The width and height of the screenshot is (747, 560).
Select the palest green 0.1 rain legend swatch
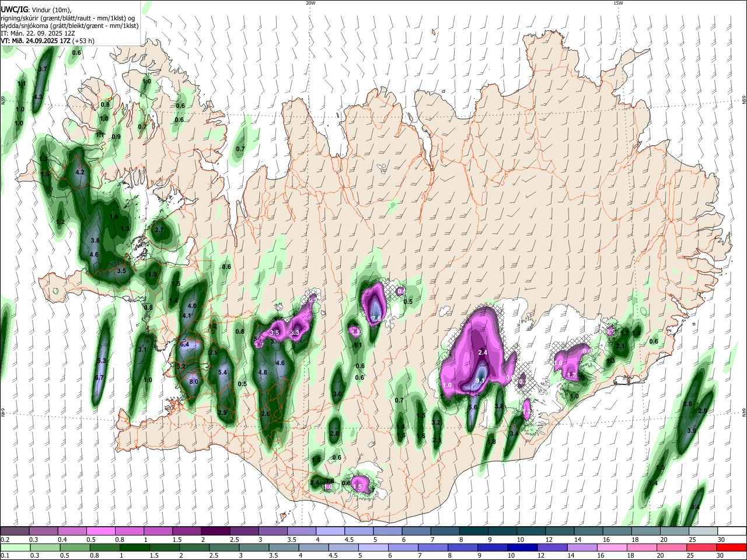tap(16, 547)
